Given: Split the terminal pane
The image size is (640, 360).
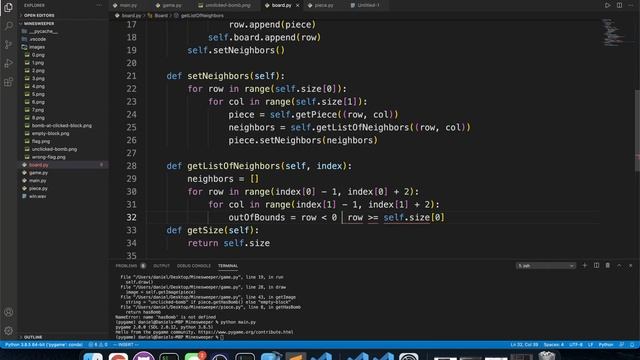Looking at the screenshot, I should pyautogui.click(x=596, y=265).
